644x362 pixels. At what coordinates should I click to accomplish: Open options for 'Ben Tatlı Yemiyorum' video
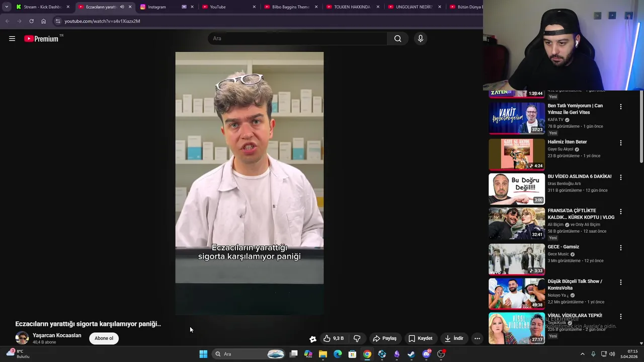point(621,107)
